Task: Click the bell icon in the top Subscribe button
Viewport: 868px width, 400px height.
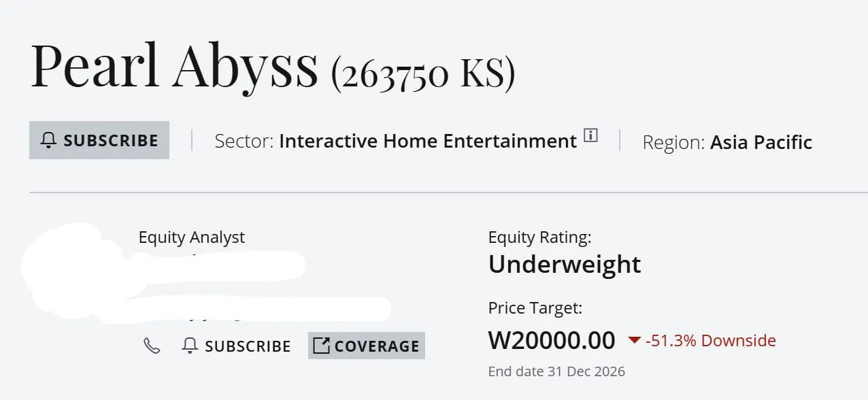Action: (x=48, y=140)
